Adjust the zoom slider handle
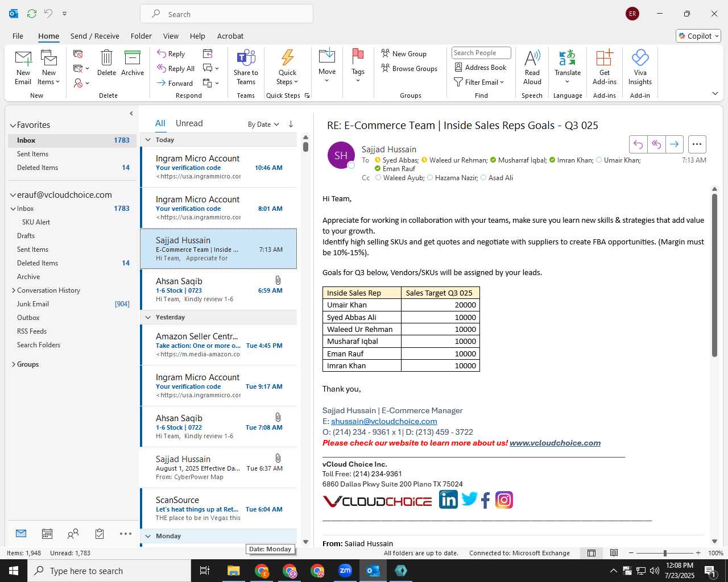 (x=665, y=553)
